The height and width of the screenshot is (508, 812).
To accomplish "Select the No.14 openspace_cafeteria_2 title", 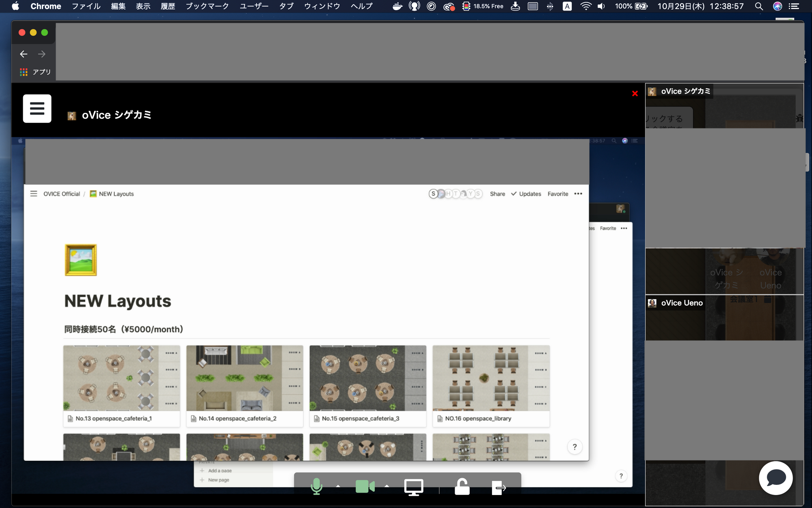I will [238, 419].
